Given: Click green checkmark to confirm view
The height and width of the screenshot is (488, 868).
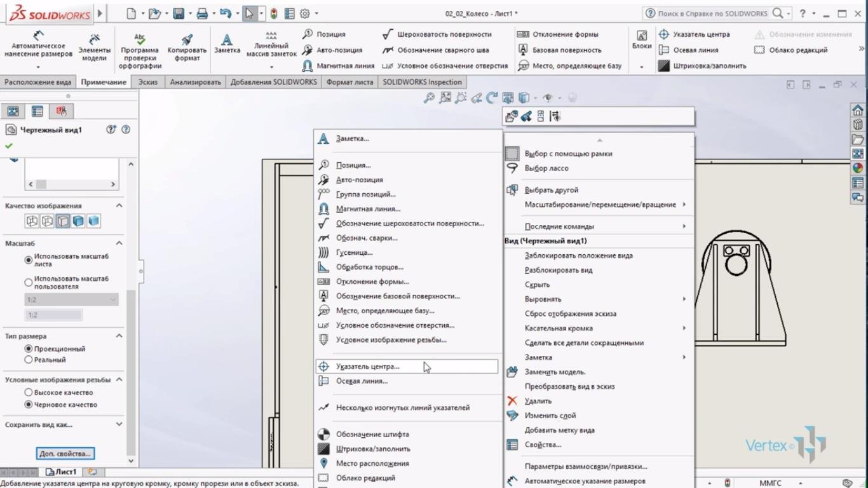Looking at the screenshot, I should (9, 146).
